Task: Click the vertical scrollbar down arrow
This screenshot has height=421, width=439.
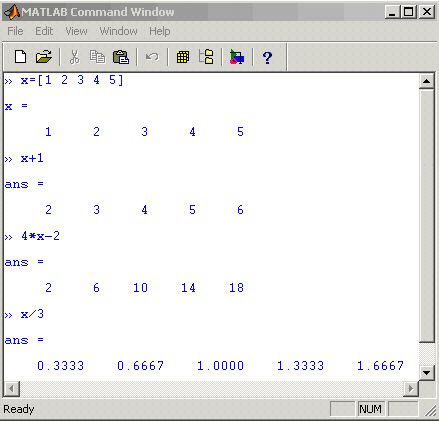Action: (427, 373)
